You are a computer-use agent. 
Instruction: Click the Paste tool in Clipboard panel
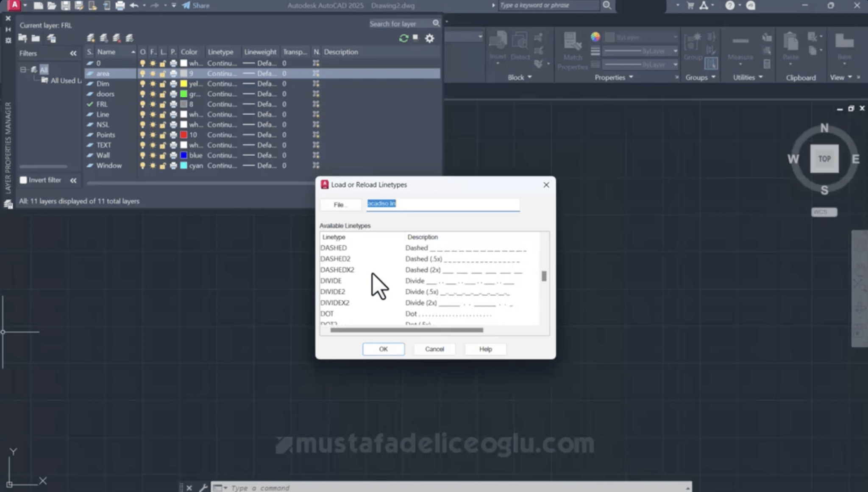tap(790, 48)
